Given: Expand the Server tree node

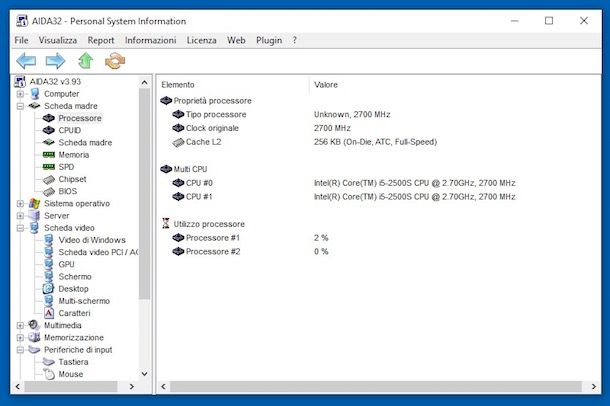Looking at the screenshot, I should 20,215.
